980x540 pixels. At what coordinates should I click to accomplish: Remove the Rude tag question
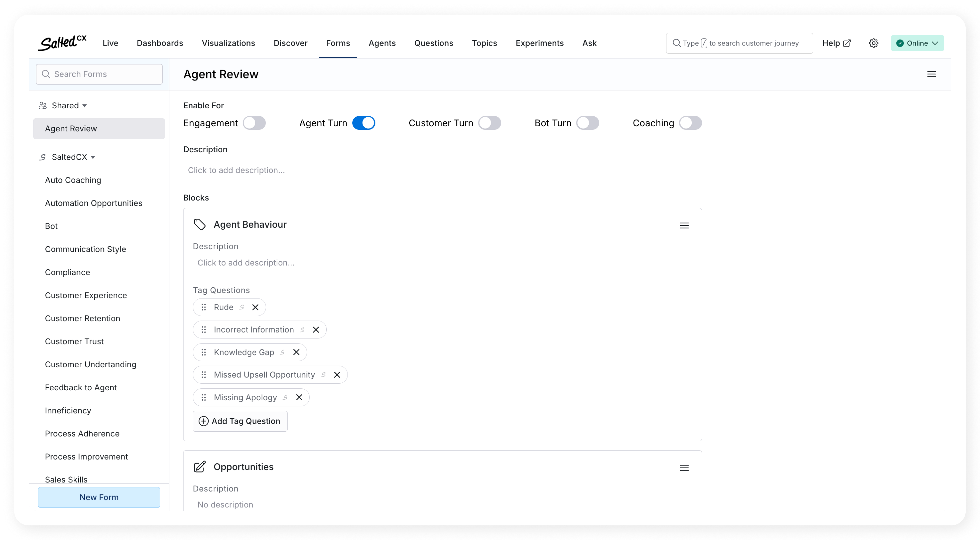tap(255, 307)
